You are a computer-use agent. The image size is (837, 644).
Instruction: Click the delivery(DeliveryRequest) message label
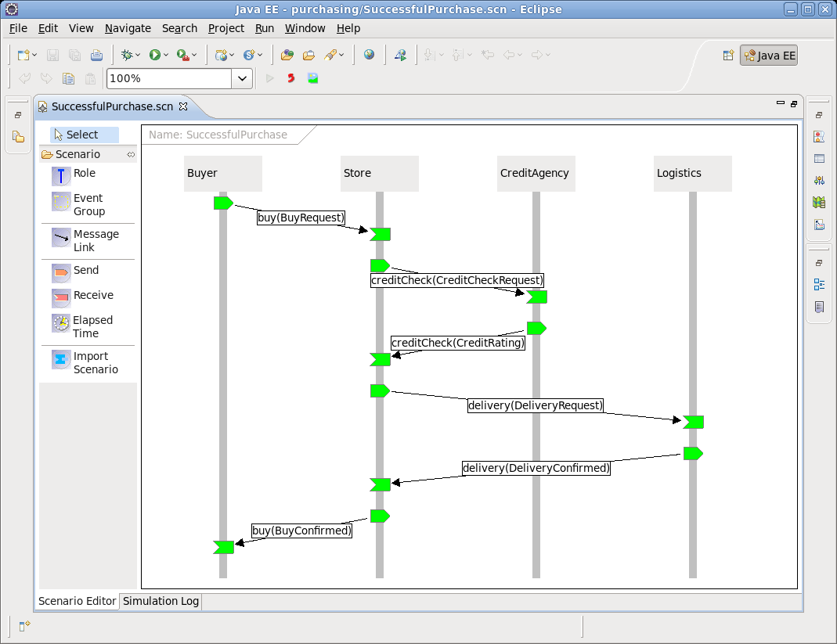(x=536, y=405)
